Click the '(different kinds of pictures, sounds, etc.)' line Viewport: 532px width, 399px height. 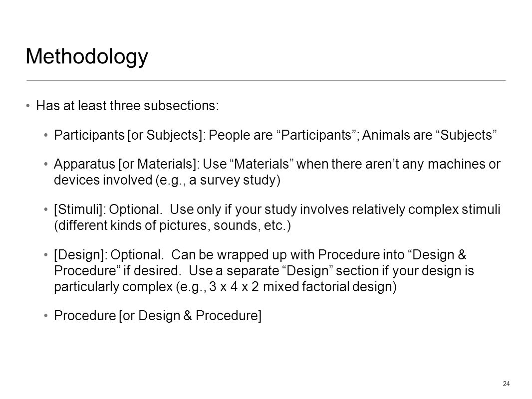172,225
